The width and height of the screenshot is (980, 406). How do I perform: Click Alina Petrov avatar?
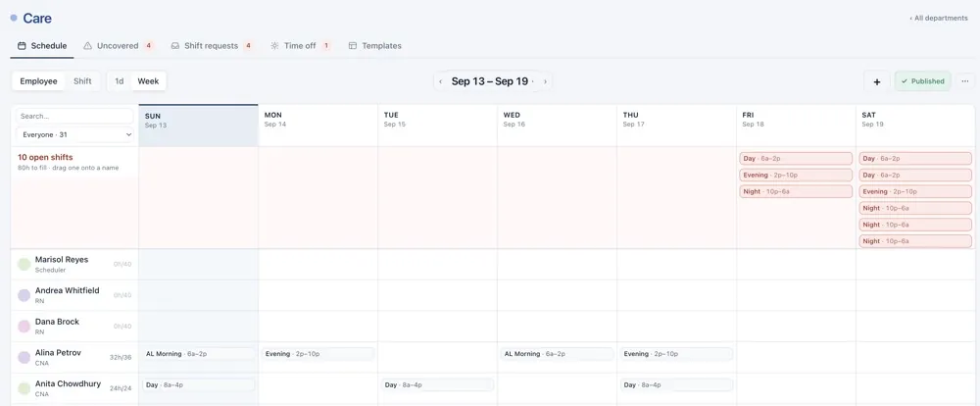pyautogui.click(x=24, y=357)
